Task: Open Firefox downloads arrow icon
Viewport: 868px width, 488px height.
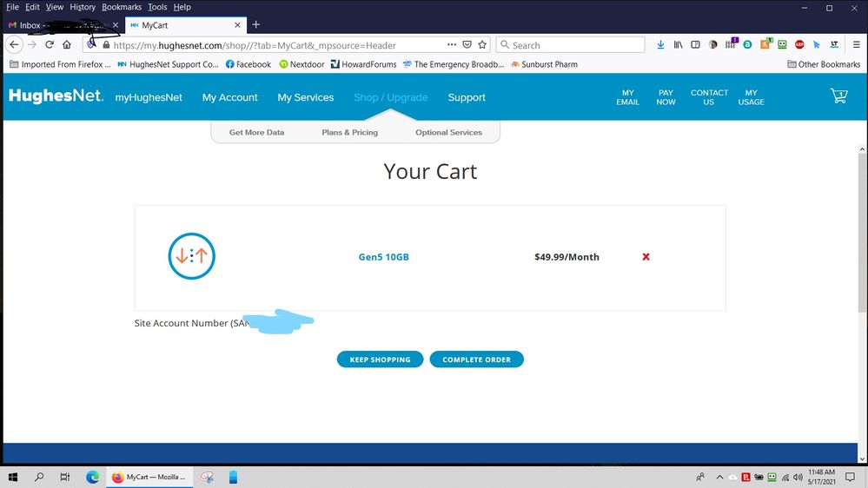Action: pyautogui.click(x=660, y=44)
